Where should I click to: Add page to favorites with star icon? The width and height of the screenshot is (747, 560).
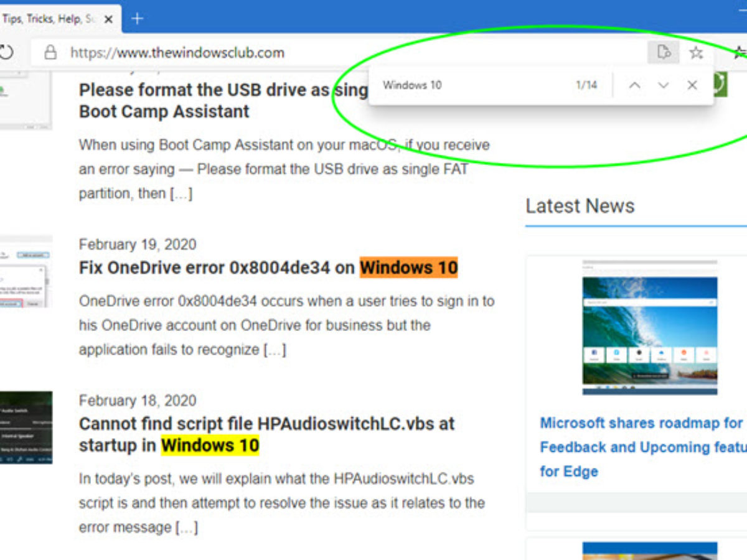click(x=696, y=53)
